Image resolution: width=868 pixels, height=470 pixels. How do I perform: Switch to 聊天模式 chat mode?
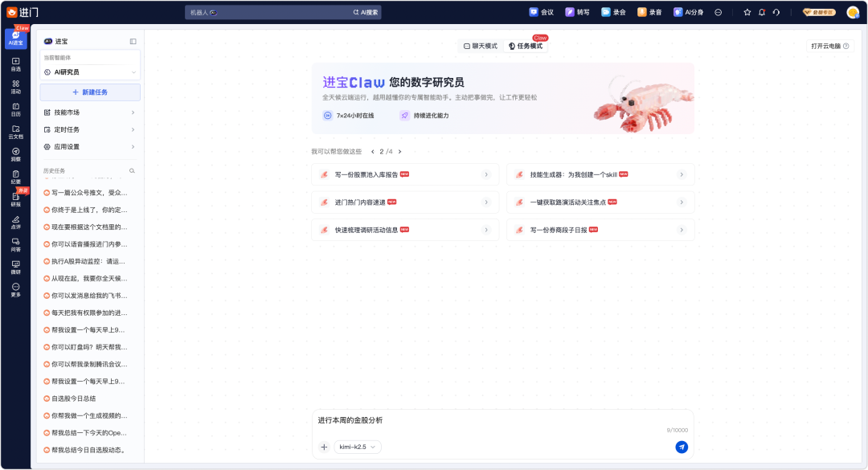481,46
